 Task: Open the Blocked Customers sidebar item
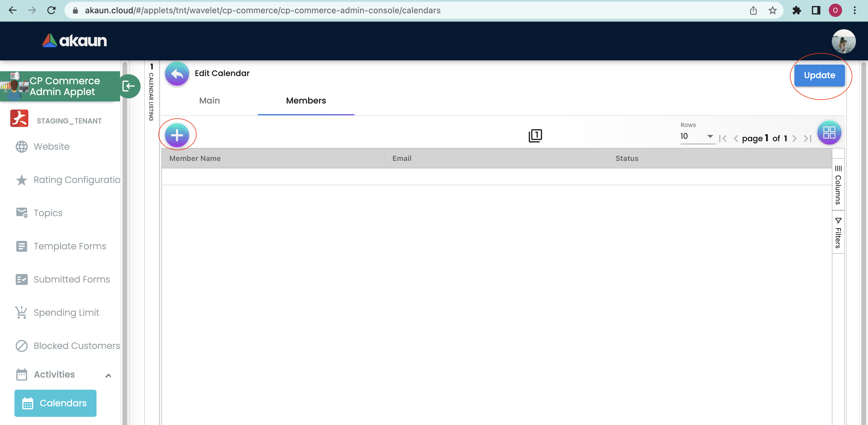click(77, 345)
